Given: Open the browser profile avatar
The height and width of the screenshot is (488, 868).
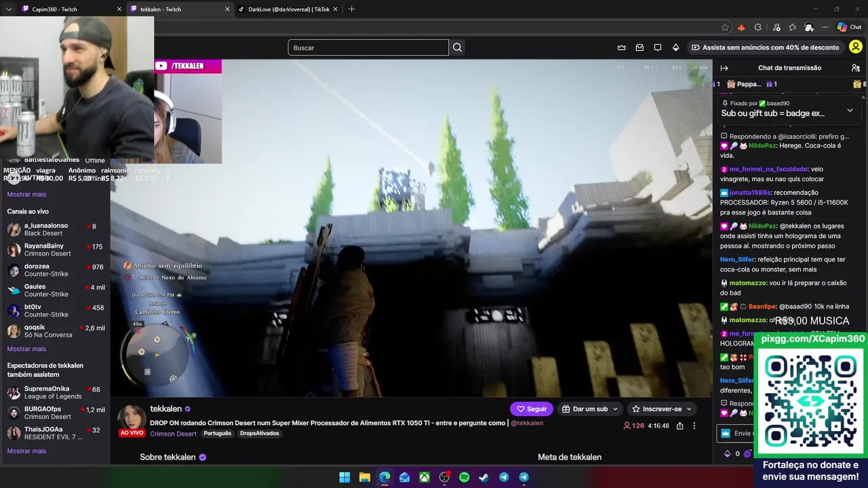Looking at the screenshot, I should point(809,27).
